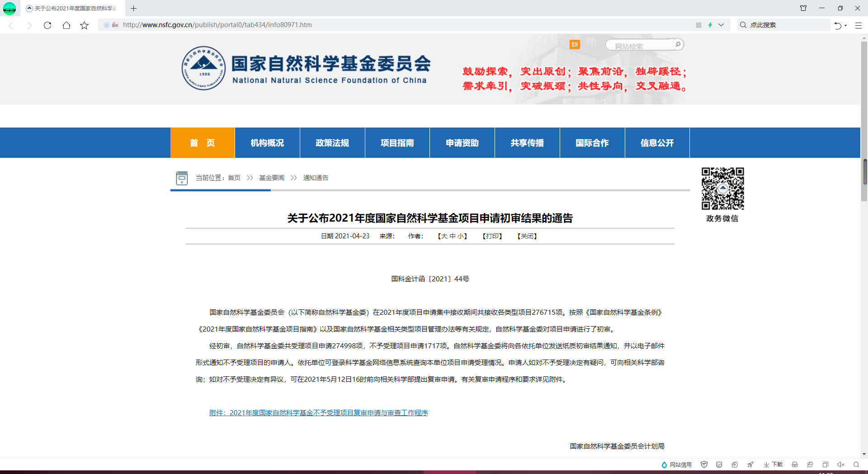Screen dimensions: 868x474
Task: Open the security shield icon in status bar
Action: point(704,465)
